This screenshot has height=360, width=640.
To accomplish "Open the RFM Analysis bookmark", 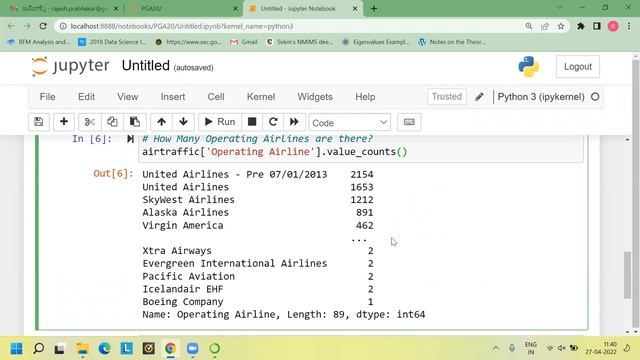I will [39, 42].
